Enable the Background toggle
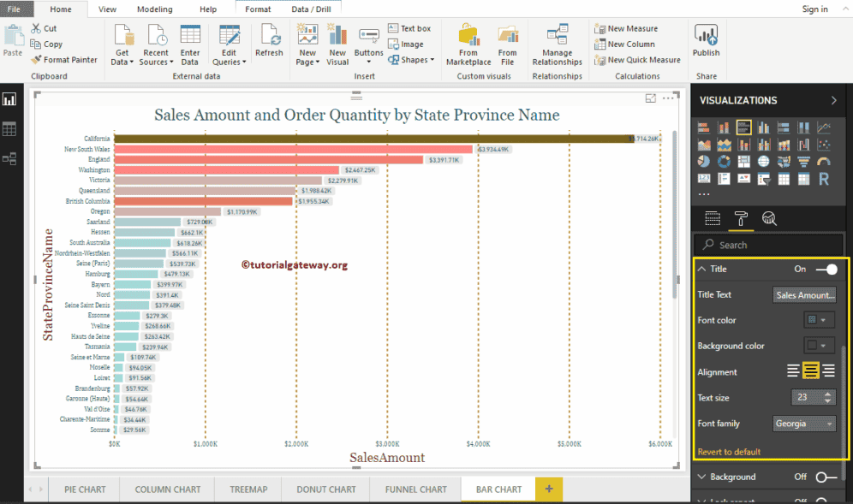The width and height of the screenshot is (853, 504). [824, 477]
